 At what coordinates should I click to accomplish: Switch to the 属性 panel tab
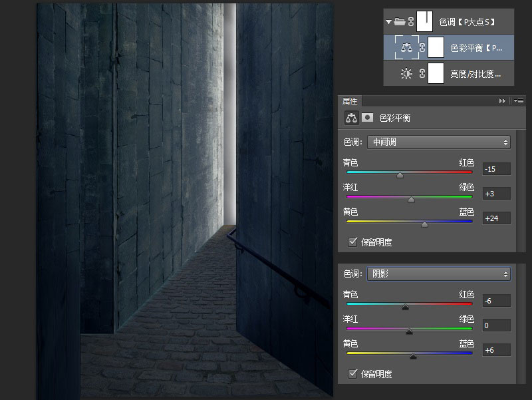click(350, 101)
